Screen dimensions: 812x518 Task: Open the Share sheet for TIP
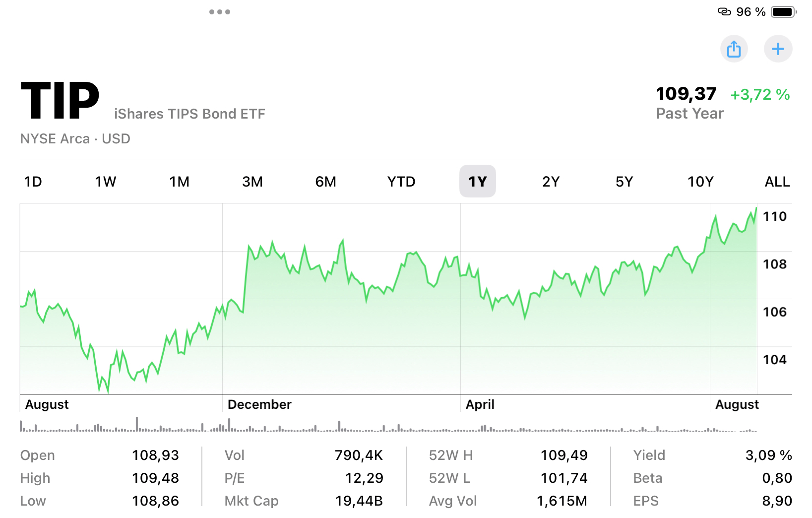(x=734, y=49)
